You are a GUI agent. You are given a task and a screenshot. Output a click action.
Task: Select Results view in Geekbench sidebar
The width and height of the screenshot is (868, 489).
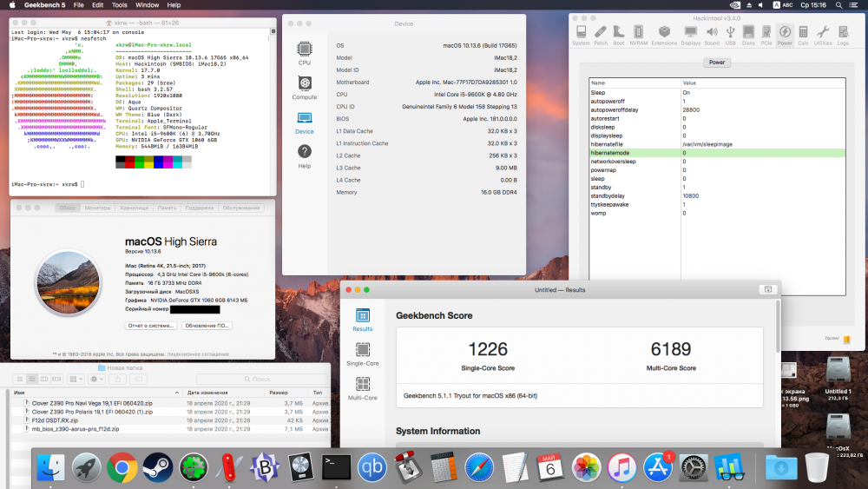363,320
